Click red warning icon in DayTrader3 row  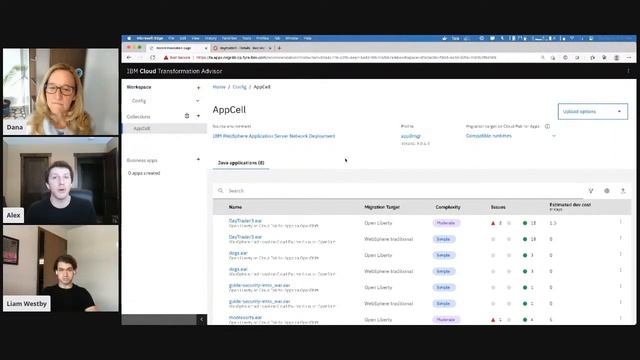[x=493, y=223]
